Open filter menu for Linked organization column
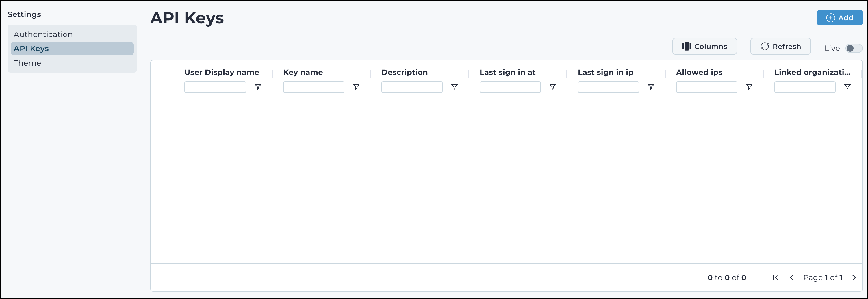This screenshot has width=868, height=299. (847, 87)
